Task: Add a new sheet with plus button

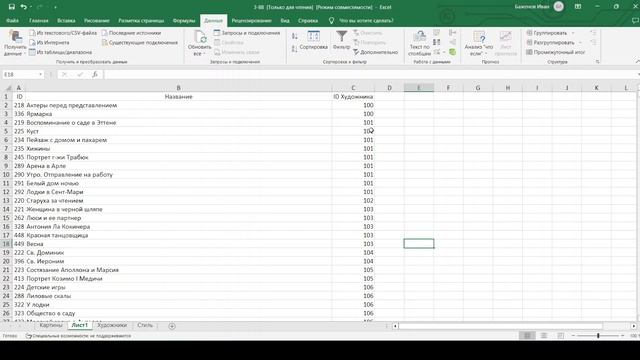Action: tap(172, 326)
